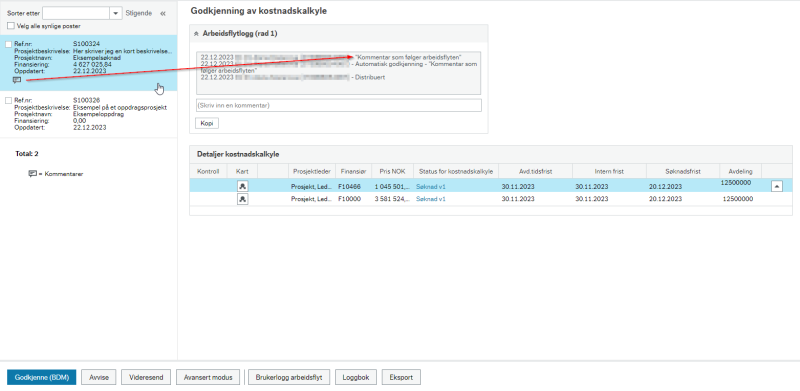Click the 'Skriv inn en kommentar' field
Viewport: 800px width, 391px height.
point(338,106)
